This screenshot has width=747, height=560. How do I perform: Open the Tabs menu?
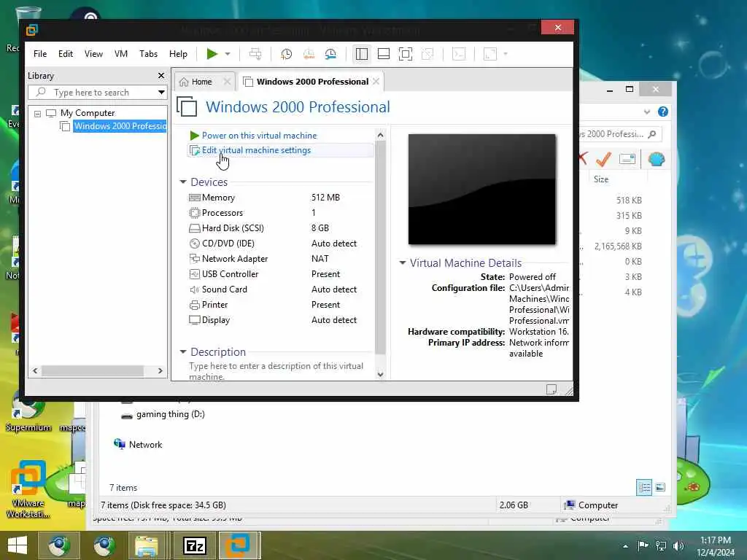[148, 54]
